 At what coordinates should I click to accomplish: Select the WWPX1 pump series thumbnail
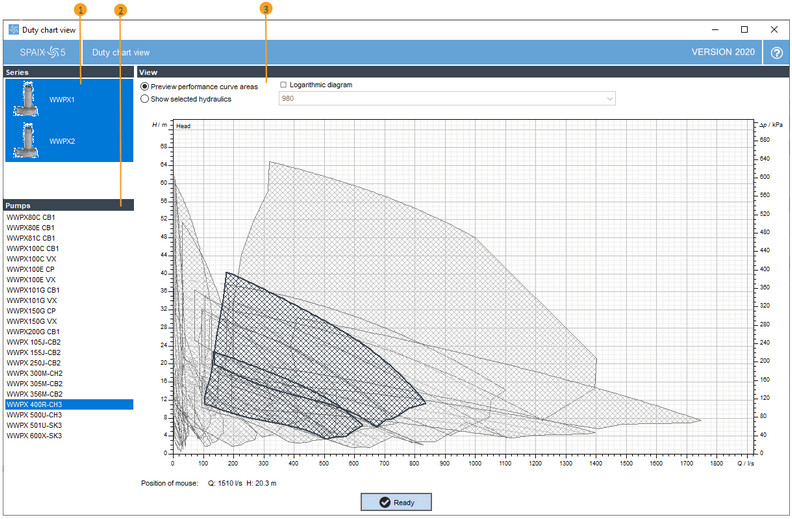tap(26, 99)
